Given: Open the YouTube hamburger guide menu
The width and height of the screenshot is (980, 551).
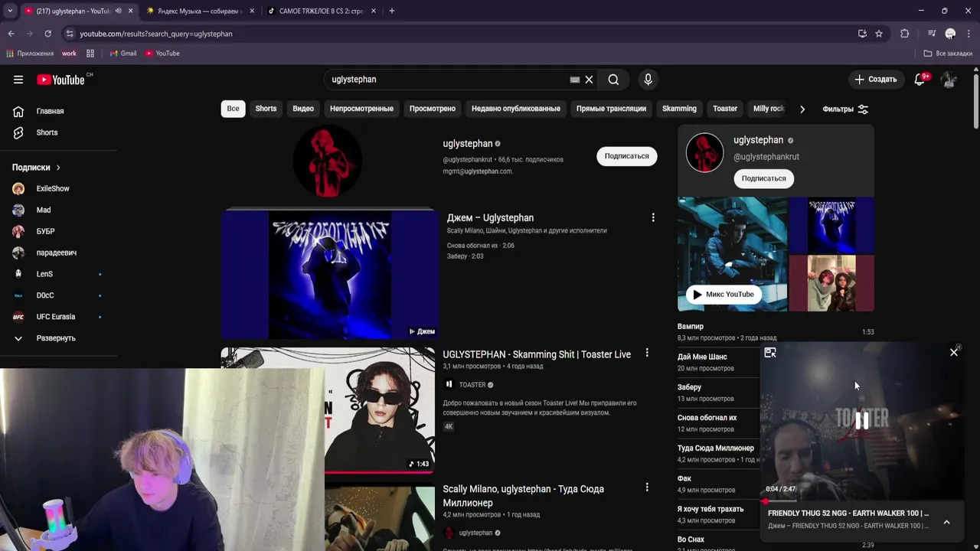Looking at the screenshot, I should click(x=18, y=80).
